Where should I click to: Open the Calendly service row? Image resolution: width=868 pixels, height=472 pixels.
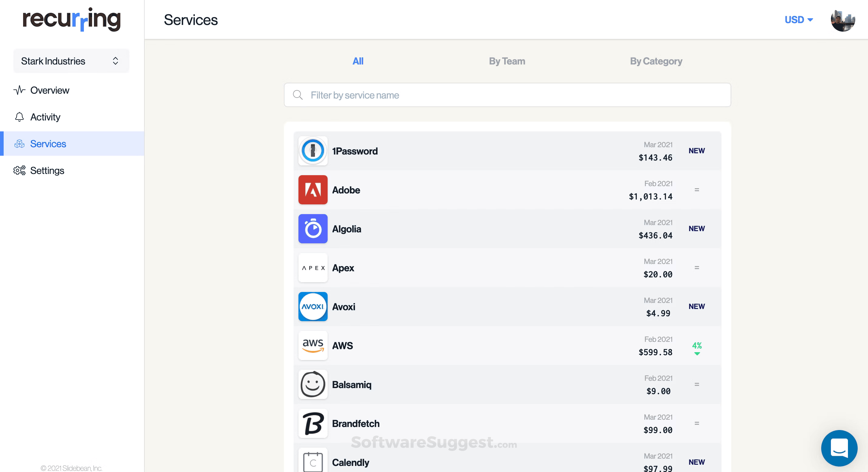[x=472, y=462]
